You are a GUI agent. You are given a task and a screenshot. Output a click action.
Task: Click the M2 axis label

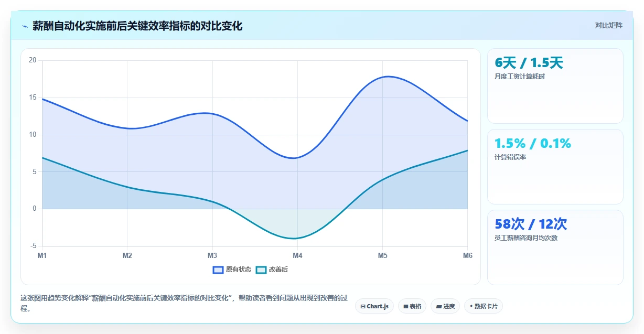127,256
